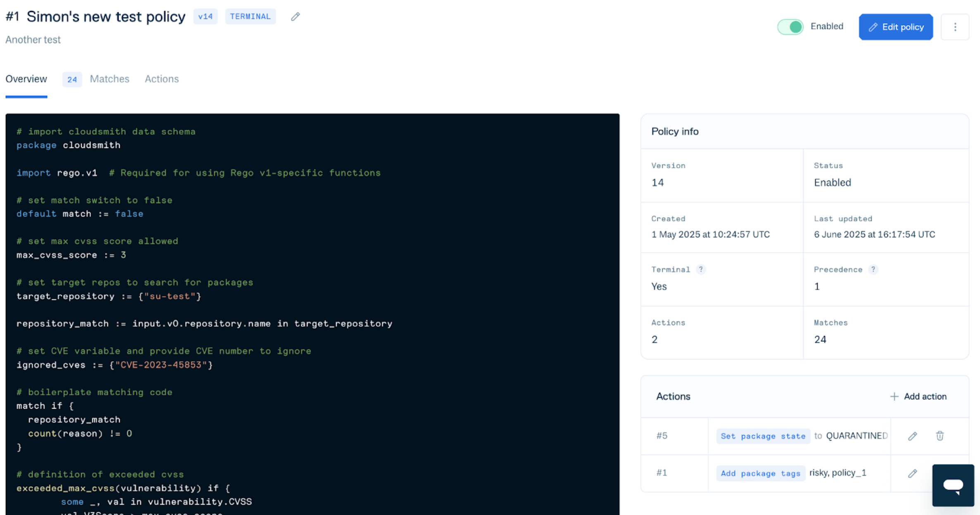Select the Overview tab
The image size is (980, 515).
(26, 79)
